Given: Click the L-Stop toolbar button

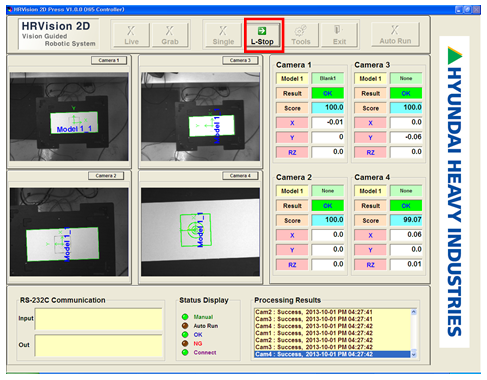Looking at the screenshot, I should [262, 35].
